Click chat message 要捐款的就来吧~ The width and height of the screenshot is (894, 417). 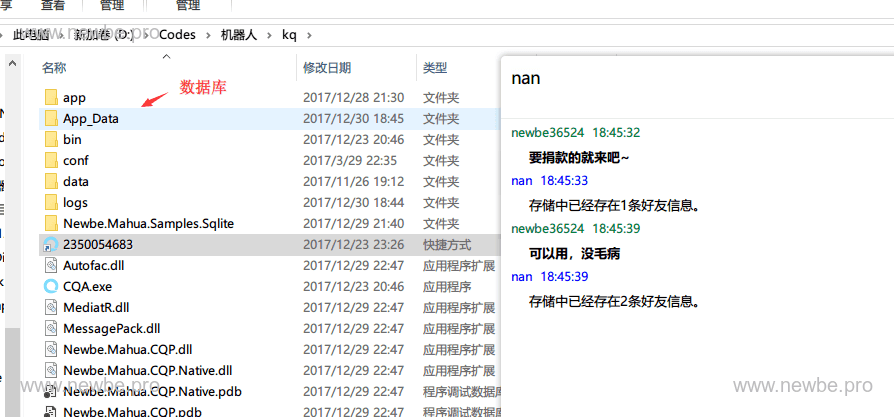tap(579, 157)
